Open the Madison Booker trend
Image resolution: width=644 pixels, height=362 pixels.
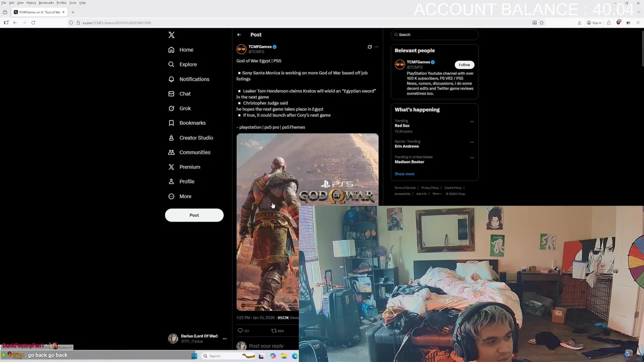coord(409,162)
